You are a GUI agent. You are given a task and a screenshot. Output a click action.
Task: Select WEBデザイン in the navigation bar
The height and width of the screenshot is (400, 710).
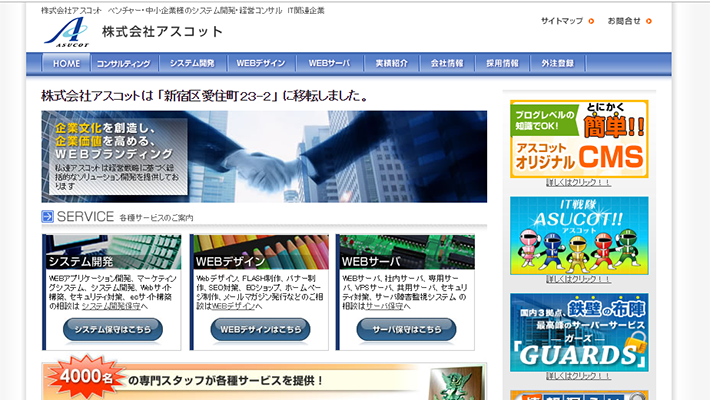[x=261, y=63]
